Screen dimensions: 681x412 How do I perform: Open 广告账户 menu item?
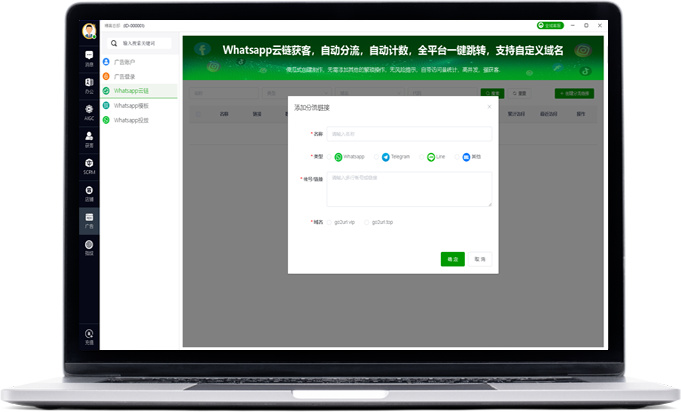[x=139, y=62]
